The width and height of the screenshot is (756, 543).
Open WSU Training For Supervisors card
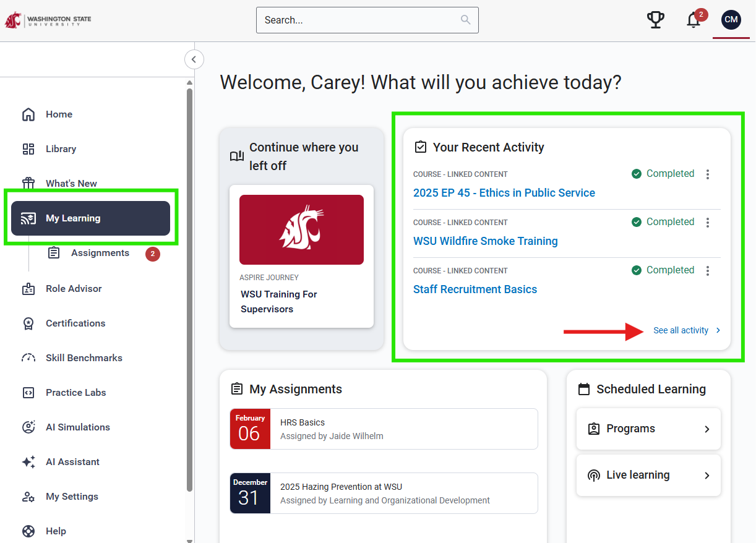pyautogui.click(x=301, y=256)
